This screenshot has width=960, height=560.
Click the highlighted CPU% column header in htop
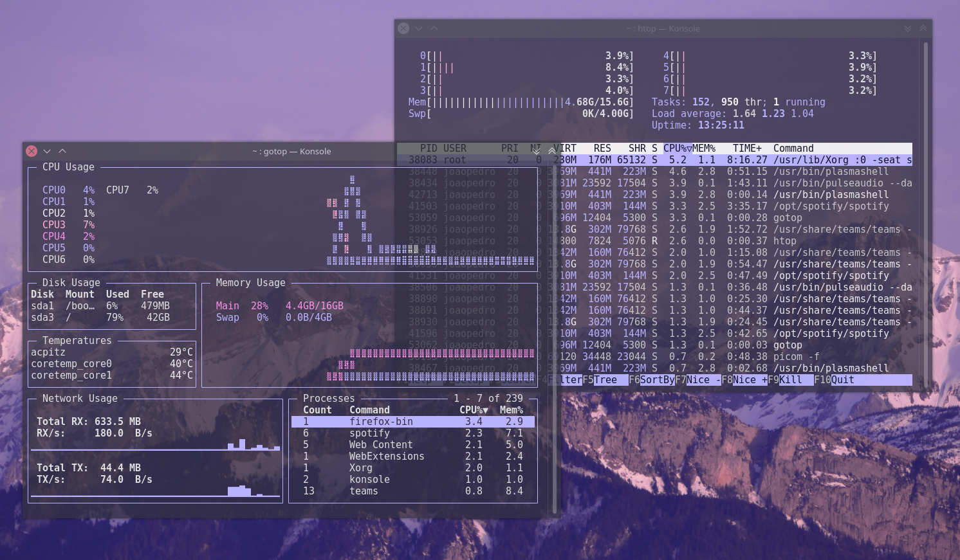point(678,149)
